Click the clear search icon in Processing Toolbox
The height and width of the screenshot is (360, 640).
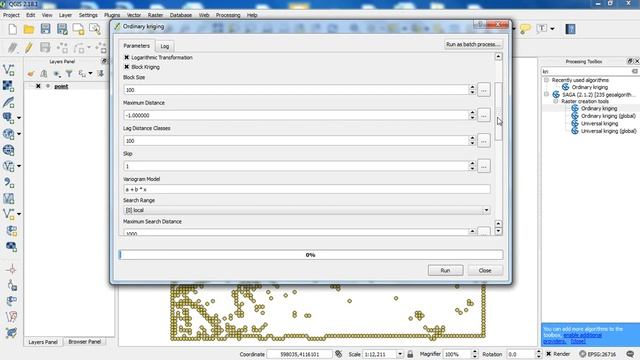[634, 71]
